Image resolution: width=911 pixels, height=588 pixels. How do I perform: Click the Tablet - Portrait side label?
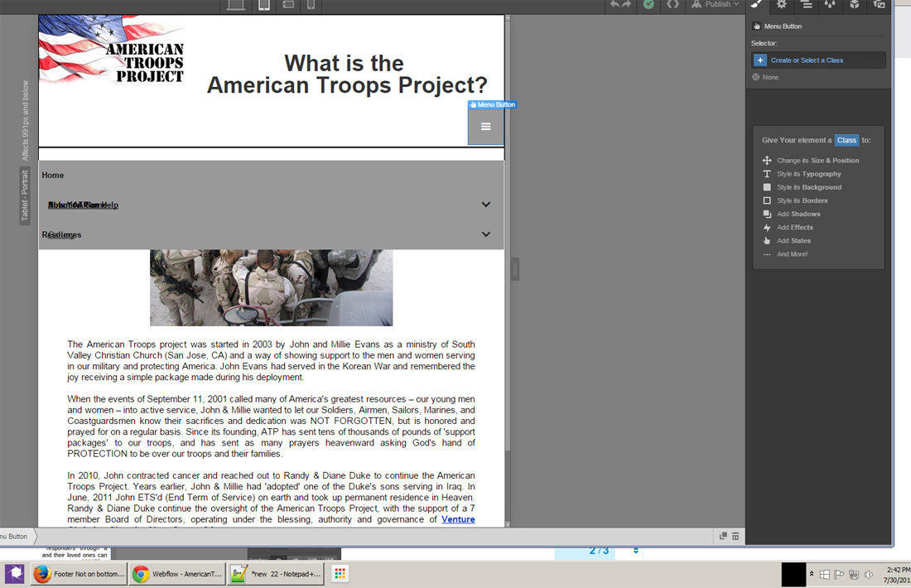pos(24,195)
